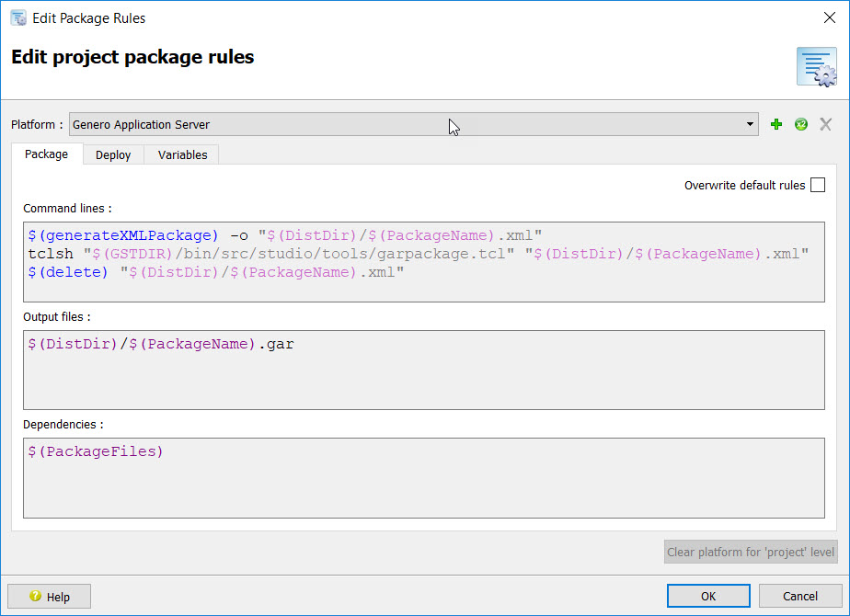This screenshot has width=850, height=616.
Task: Enable Overwrite default rules checkbox
Action: click(818, 186)
